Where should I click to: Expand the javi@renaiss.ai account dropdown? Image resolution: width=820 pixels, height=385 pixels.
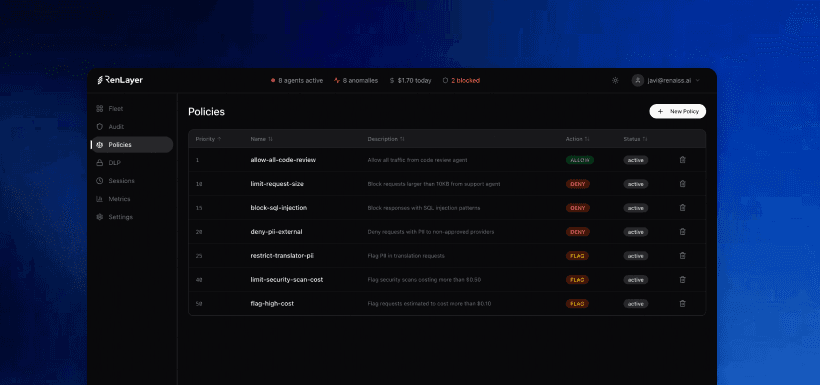click(x=666, y=81)
